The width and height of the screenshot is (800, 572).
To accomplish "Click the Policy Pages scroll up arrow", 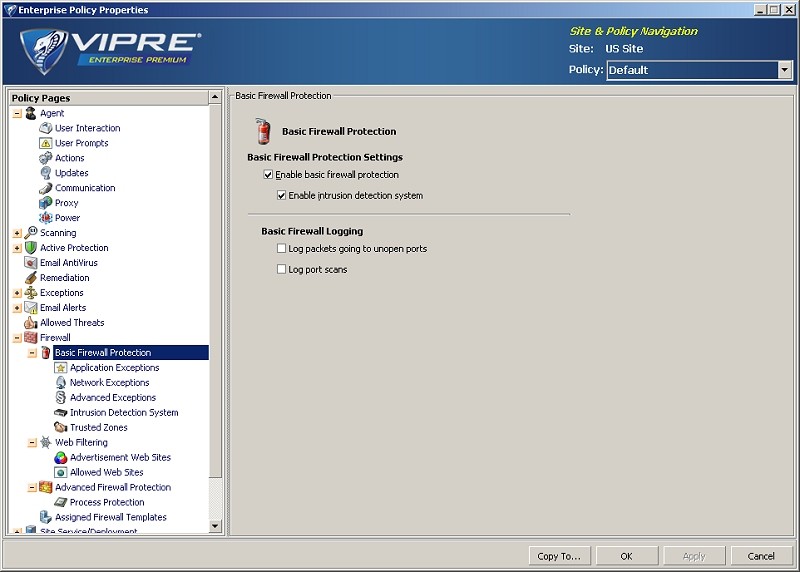I will [x=215, y=97].
